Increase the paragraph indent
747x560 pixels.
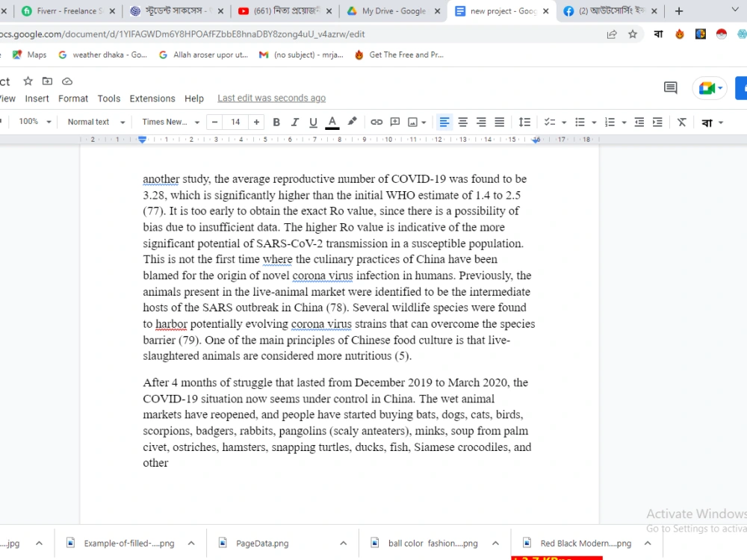(x=657, y=122)
